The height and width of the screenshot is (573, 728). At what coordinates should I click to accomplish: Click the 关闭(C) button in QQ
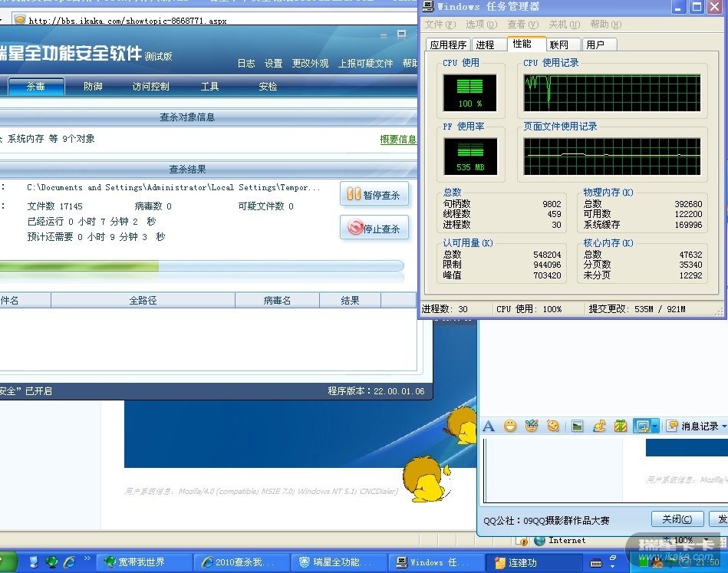[677, 519]
